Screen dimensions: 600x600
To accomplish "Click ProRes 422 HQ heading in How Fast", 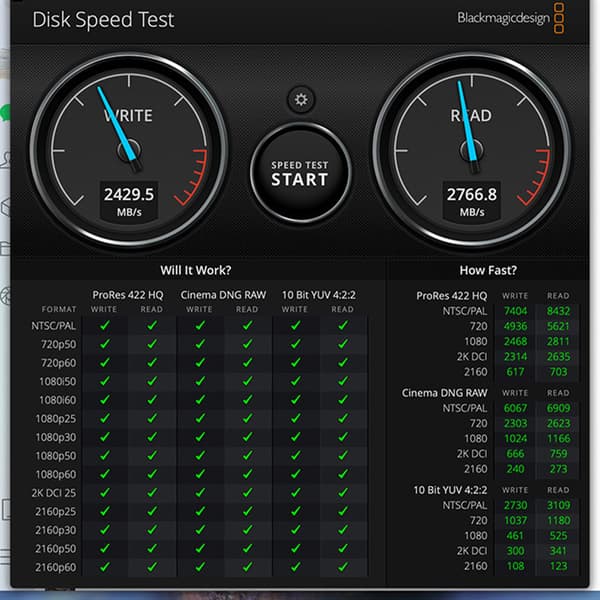I will click(x=452, y=296).
